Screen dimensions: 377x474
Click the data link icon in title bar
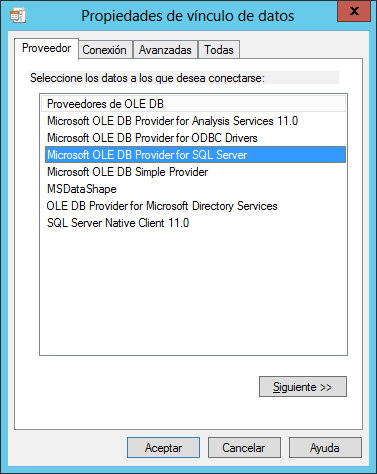pos(17,16)
